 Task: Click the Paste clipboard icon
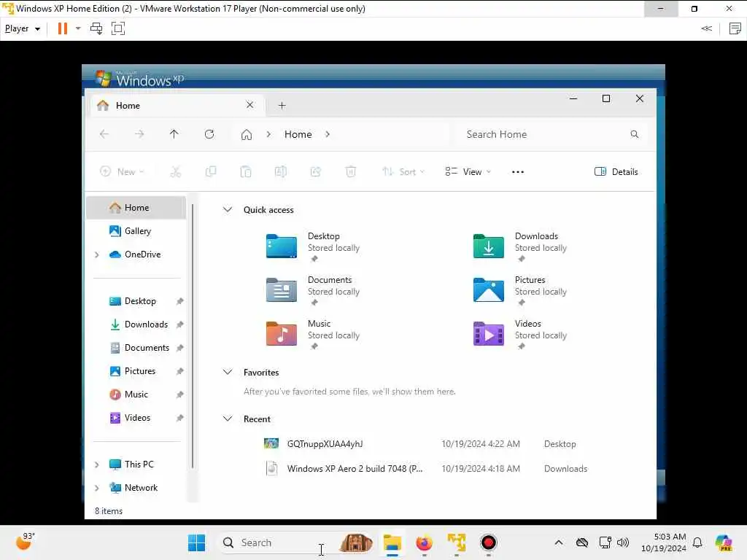245,171
